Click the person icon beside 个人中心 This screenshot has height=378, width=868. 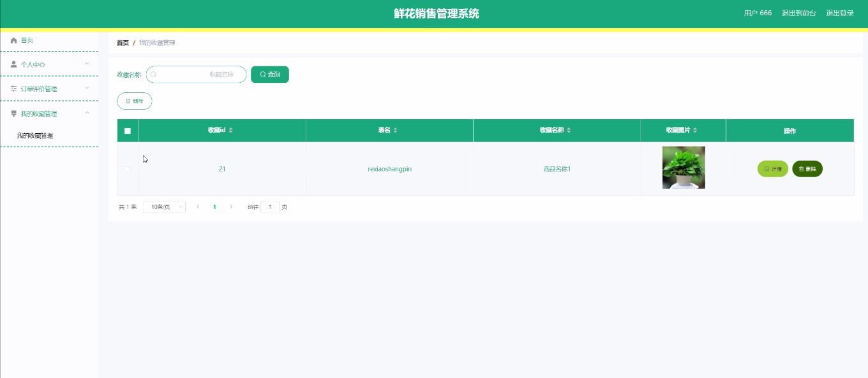click(x=13, y=64)
